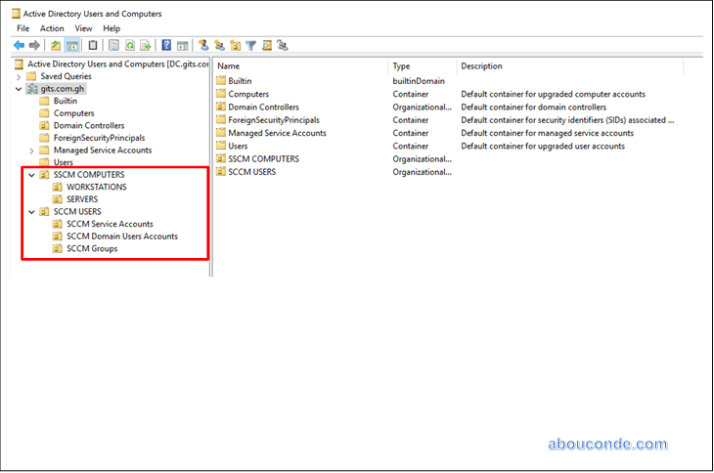Image resolution: width=714 pixels, height=473 pixels.
Task: Click the Refresh toolbar icon
Action: [x=129, y=45]
